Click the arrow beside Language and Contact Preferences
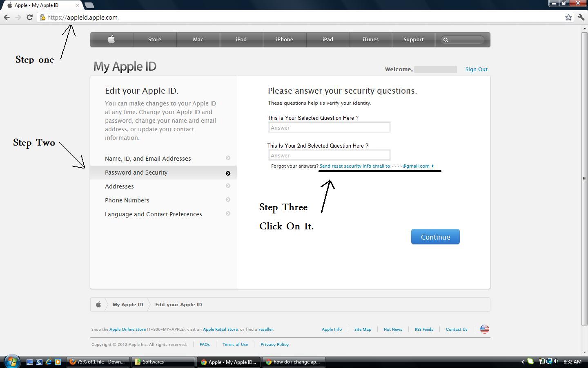This screenshot has width=588, height=368. pos(228,213)
